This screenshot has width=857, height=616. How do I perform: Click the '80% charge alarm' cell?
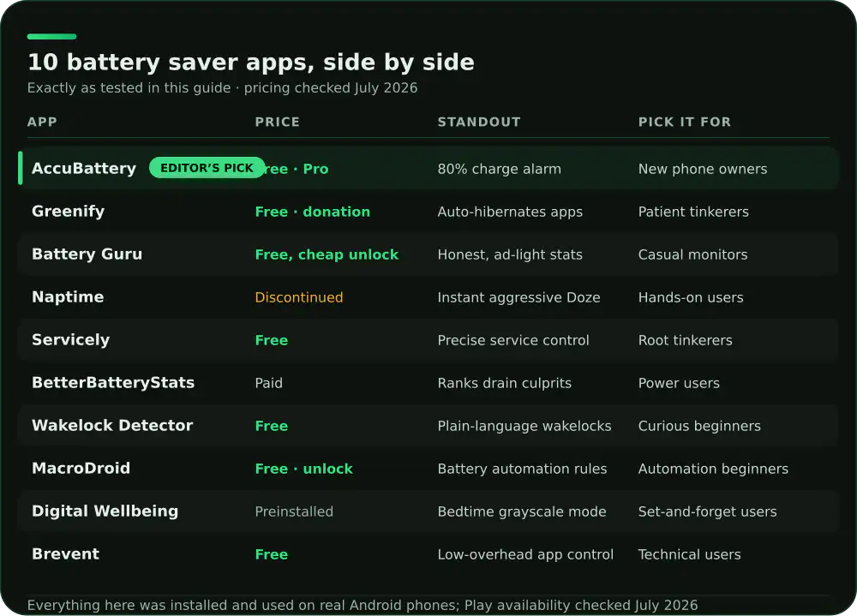[x=499, y=169]
